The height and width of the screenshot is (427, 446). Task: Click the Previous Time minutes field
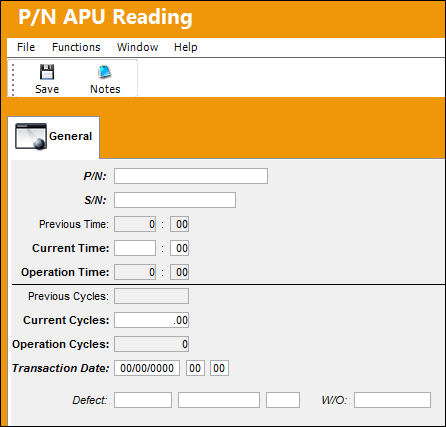(179, 224)
